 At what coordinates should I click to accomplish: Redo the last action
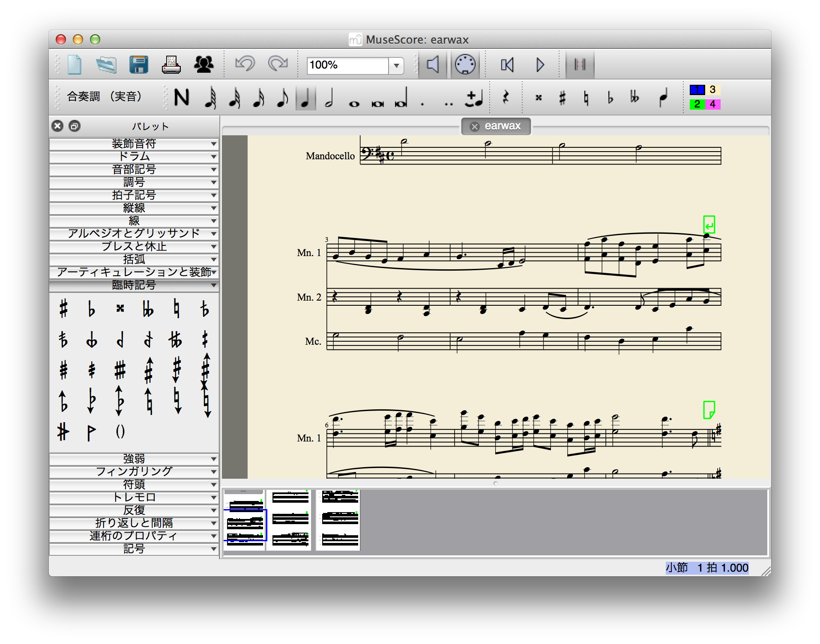278,64
